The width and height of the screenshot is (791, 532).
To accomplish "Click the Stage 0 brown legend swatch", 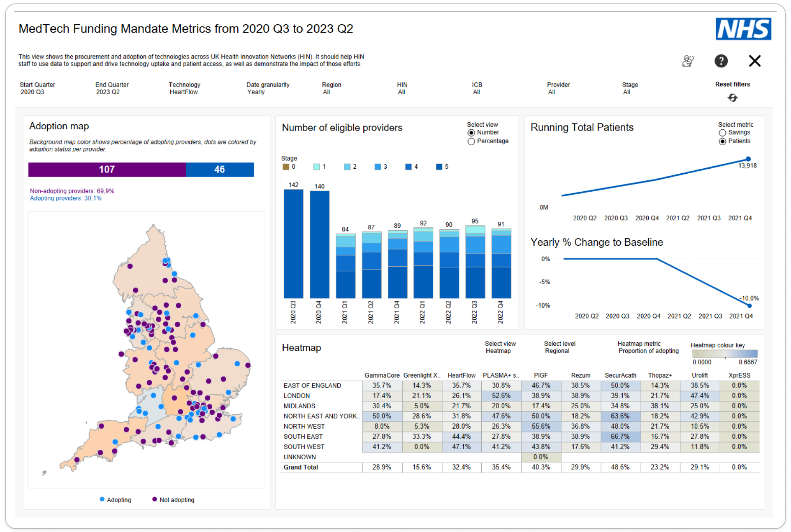I will click(286, 167).
